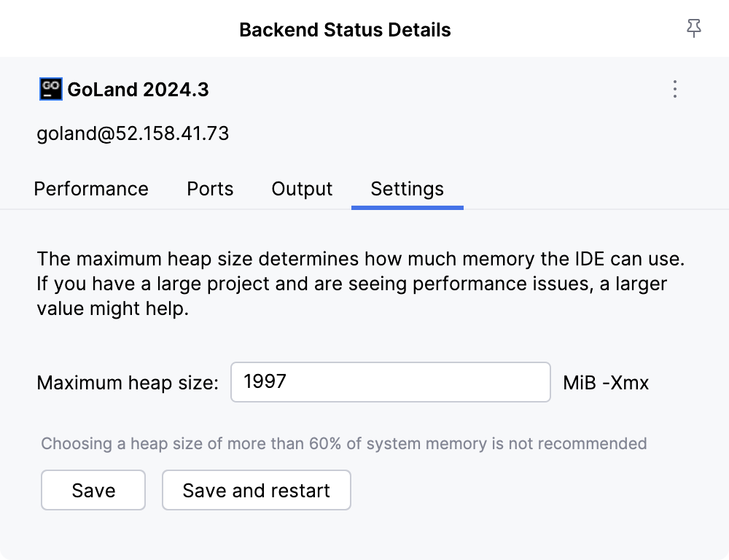Open the Ports tab
The height and width of the screenshot is (560, 729).
(x=209, y=189)
